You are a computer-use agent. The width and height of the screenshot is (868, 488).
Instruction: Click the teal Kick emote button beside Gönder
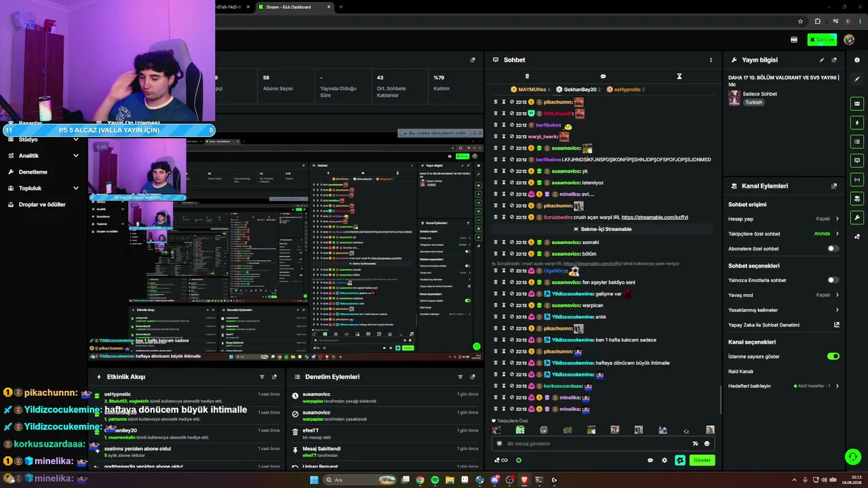[x=679, y=460]
